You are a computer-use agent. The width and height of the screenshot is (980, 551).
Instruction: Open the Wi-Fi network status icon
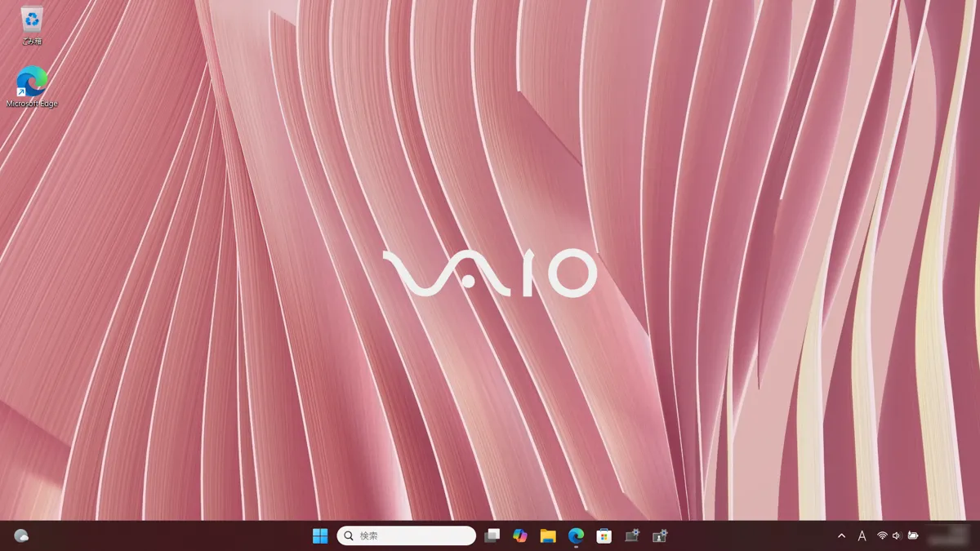(x=883, y=536)
